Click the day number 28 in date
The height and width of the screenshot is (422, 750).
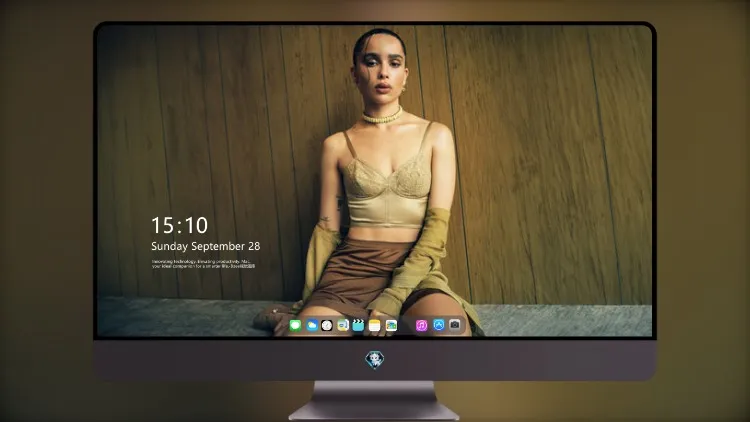pos(254,246)
